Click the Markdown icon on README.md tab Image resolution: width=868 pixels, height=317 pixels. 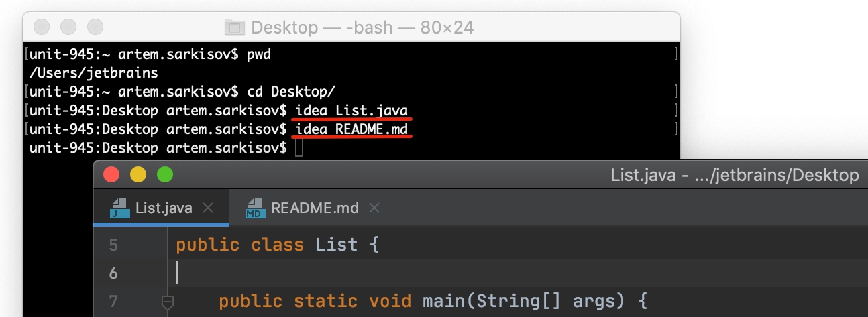click(x=254, y=208)
